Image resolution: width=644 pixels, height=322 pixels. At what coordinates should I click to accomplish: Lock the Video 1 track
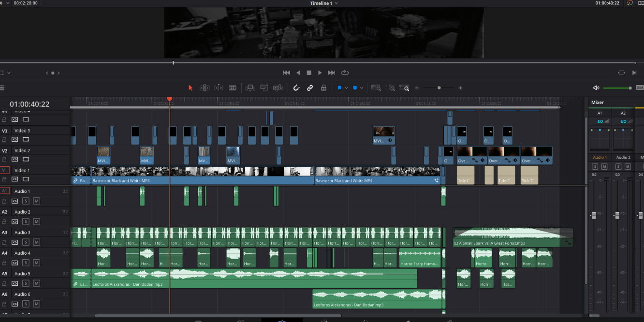(4, 180)
